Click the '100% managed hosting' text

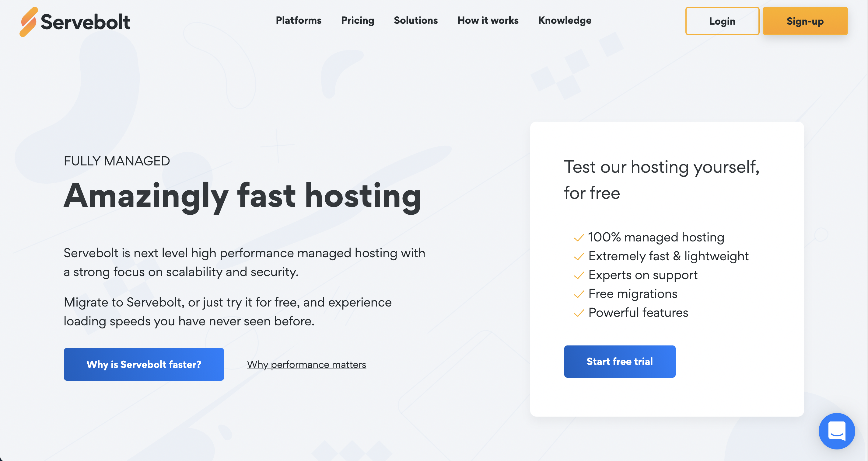coord(656,237)
